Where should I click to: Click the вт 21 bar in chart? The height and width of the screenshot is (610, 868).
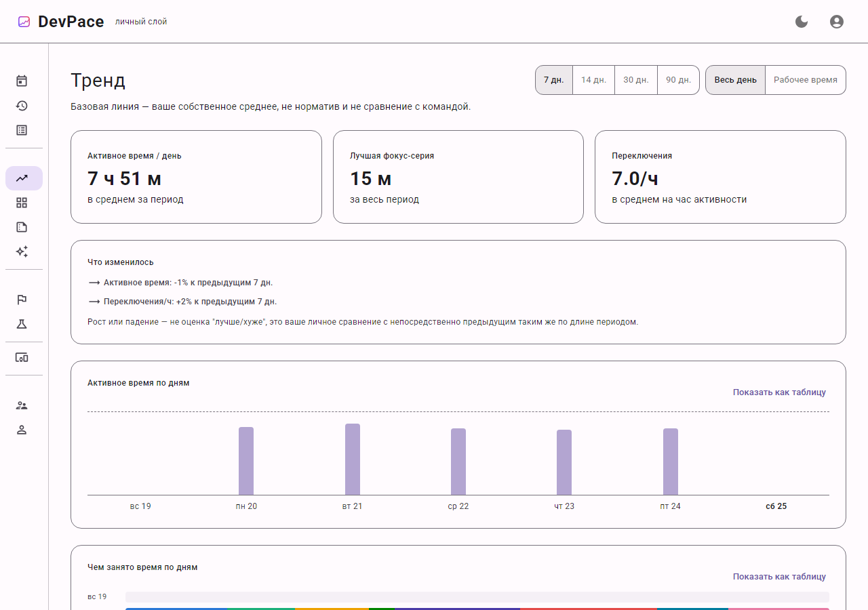pyautogui.click(x=353, y=460)
